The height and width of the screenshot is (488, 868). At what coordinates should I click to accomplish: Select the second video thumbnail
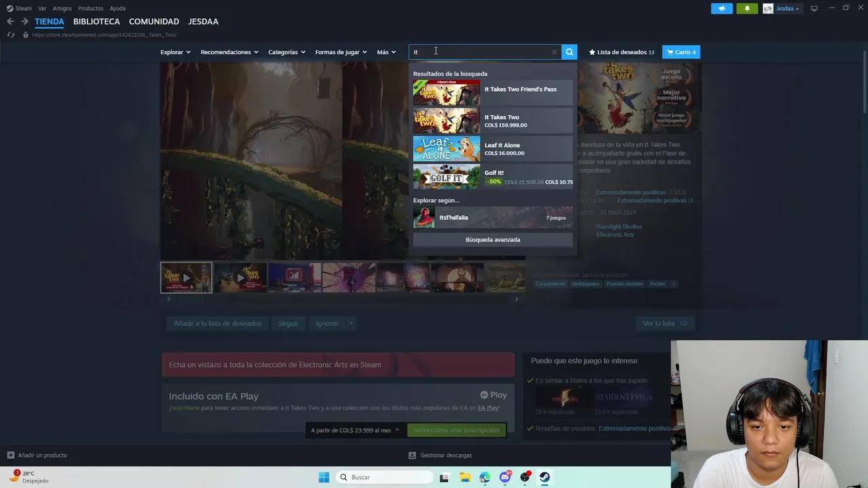240,278
